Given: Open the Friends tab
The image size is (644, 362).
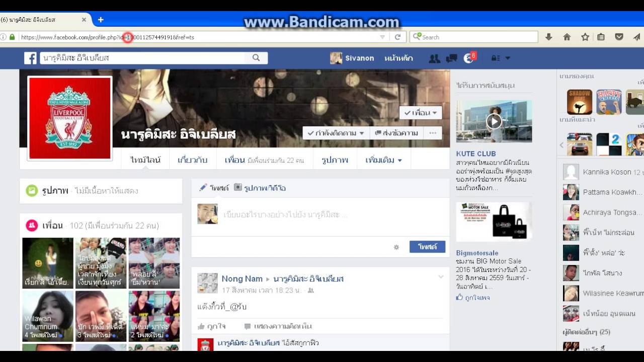Looking at the screenshot, I should [265, 160].
